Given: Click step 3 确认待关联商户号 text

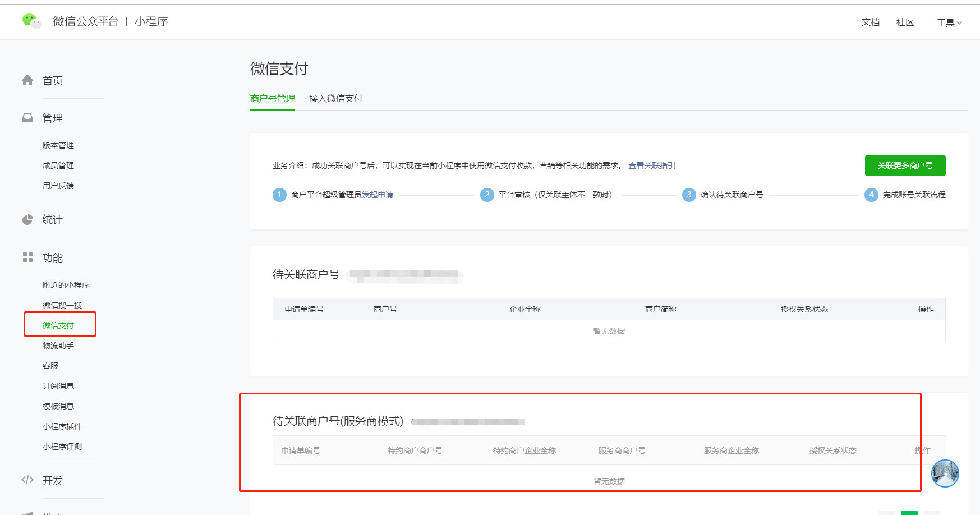Looking at the screenshot, I should (732, 195).
